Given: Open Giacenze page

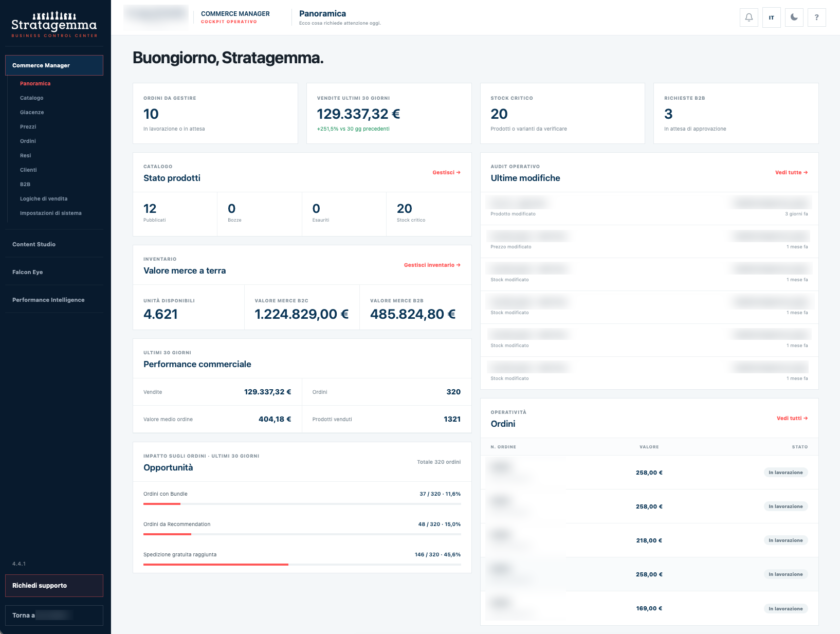Looking at the screenshot, I should 32,112.
